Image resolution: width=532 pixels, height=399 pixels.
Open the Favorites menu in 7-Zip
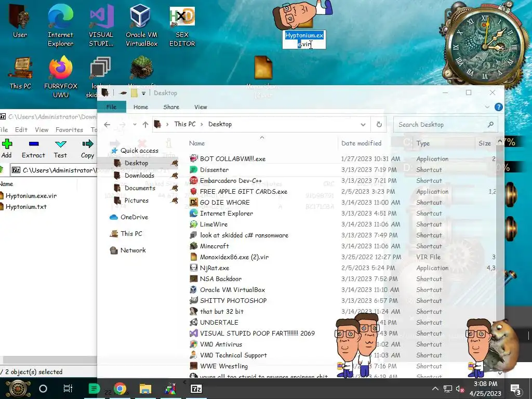[69, 129]
